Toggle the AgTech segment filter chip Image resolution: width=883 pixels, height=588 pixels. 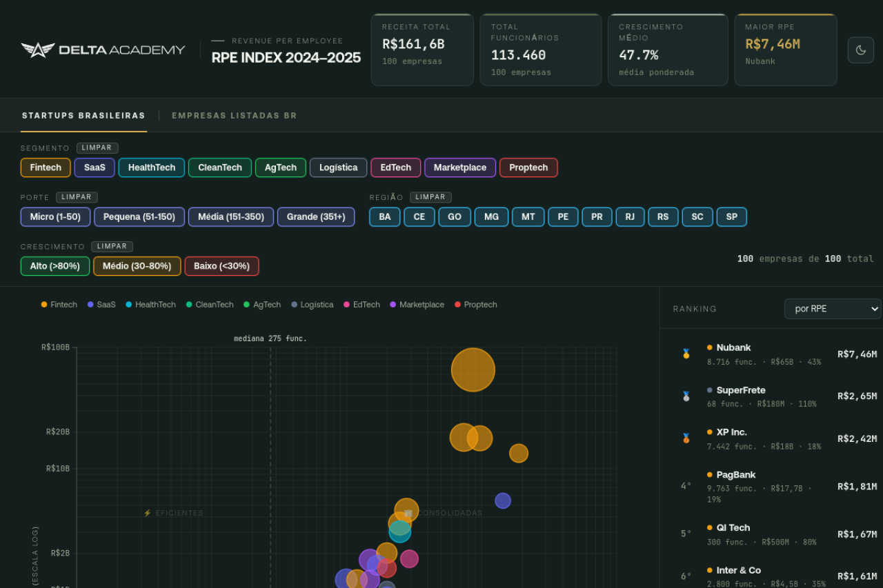point(281,168)
